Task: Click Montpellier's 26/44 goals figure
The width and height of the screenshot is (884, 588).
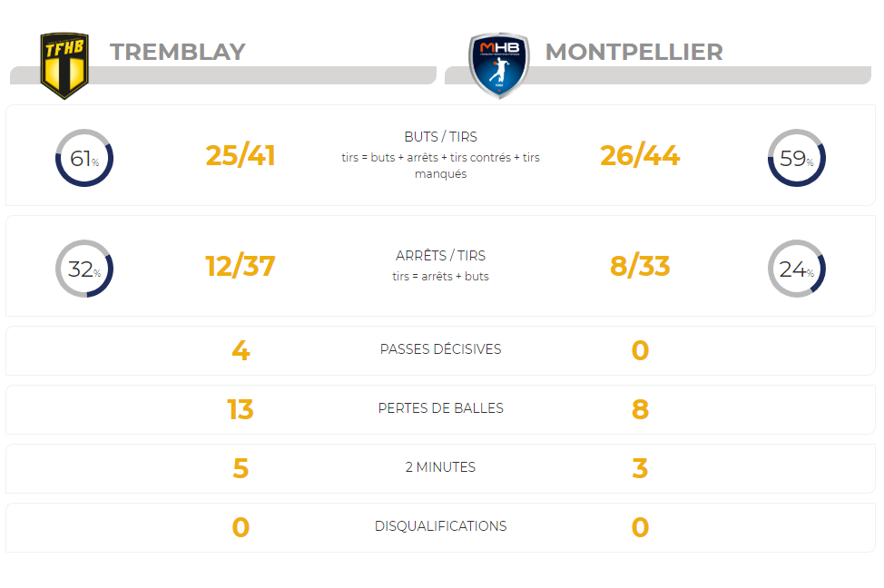Action: tap(640, 155)
